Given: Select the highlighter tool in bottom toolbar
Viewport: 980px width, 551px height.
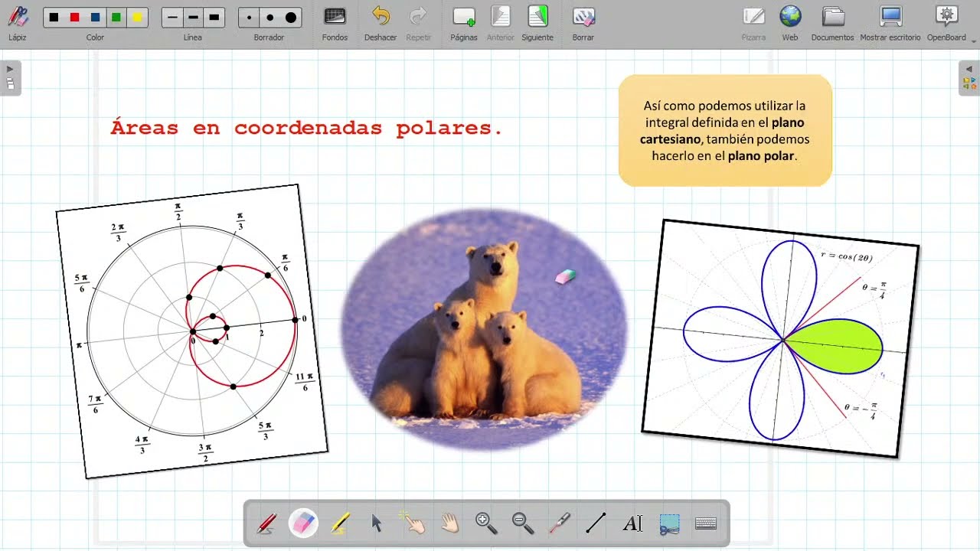Looking at the screenshot, I should [x=340, y=523].
